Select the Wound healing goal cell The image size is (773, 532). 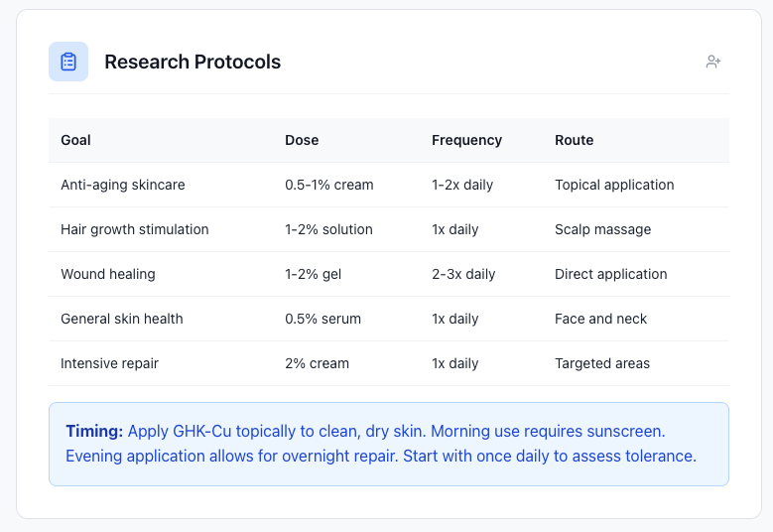(x=108, y=274)
